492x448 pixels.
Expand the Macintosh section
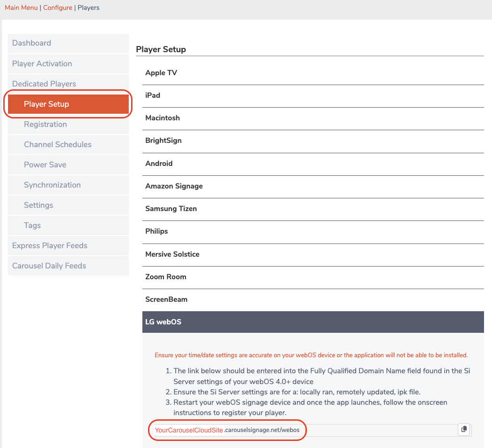(313, 118)
